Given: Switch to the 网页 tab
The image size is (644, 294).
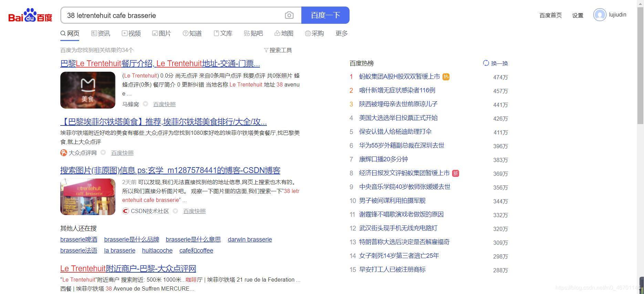Looking at the screenshot, I should tap(70, 33).
